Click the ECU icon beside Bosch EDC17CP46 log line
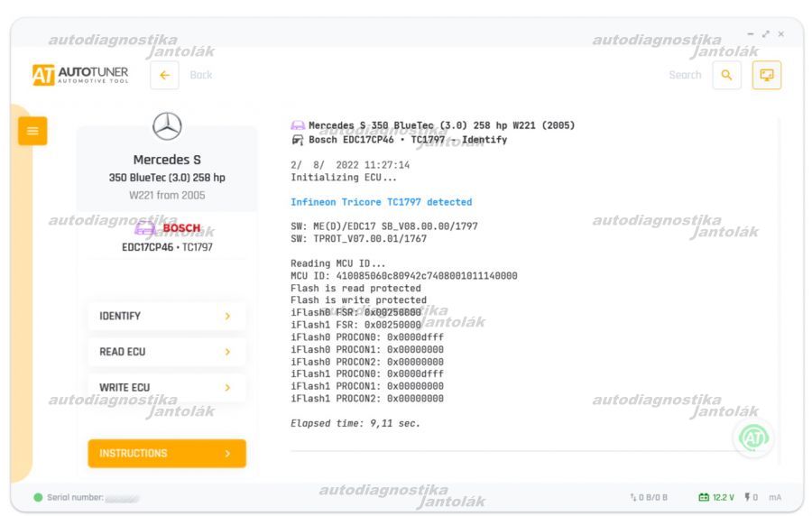The height and width of the screenshot is (516, 812). [x=298, y=140]
